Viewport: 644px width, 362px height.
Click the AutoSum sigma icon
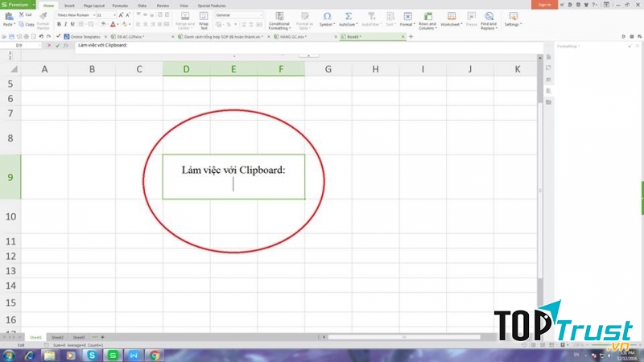[x=349, y=15]
